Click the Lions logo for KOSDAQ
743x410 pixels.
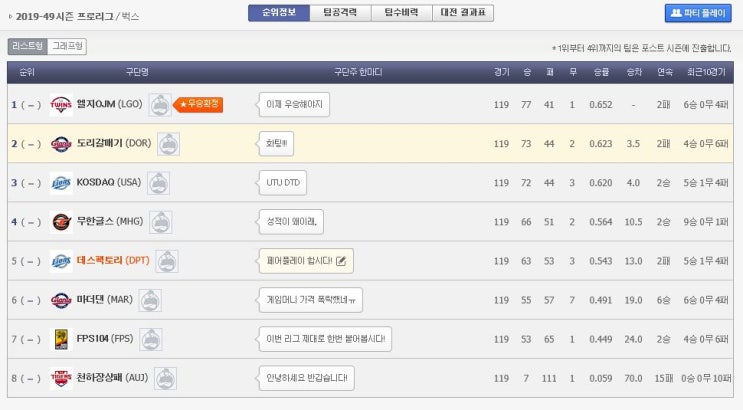point(61,183)
